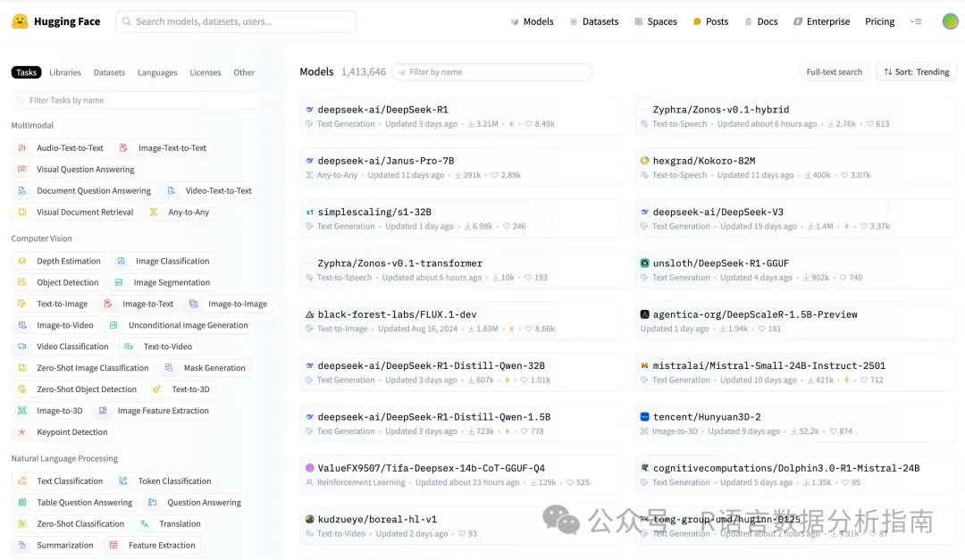This screenshot has height=560, width=965.
Task: Click the Unconditional Image Generation icon
Action: point(113,325)
